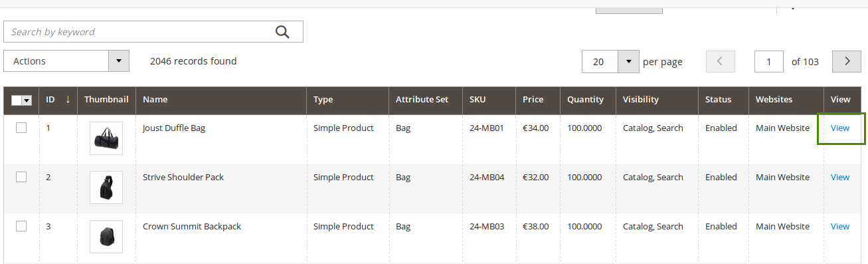Click the €34.00 price cell
Screen dimensions: 868x264
click(535, 128)
